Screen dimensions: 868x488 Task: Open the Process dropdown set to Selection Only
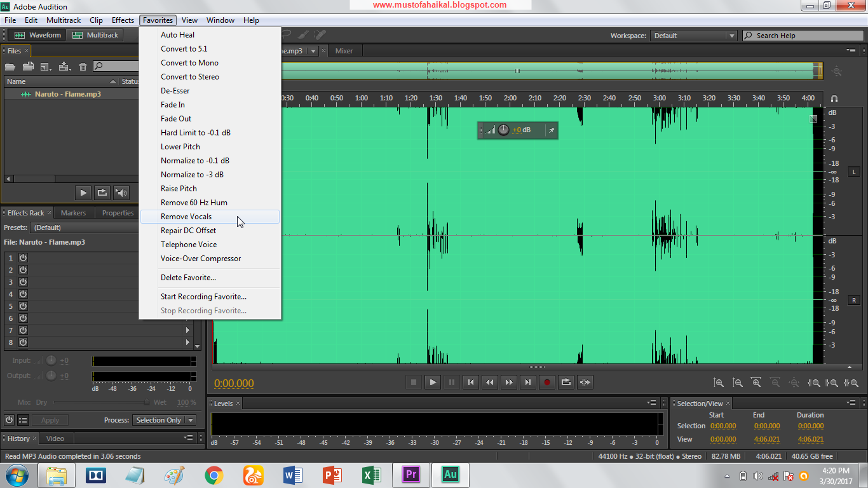[165, 420]
